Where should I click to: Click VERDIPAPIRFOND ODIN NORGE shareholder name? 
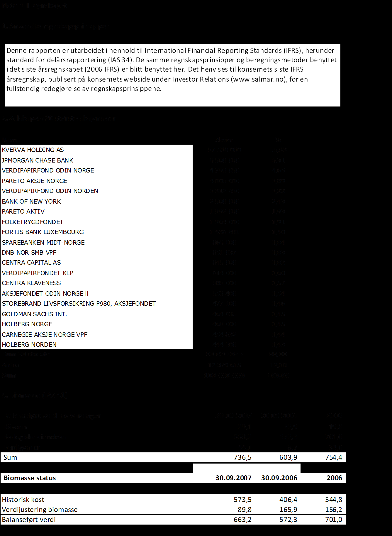pos(48,170)
